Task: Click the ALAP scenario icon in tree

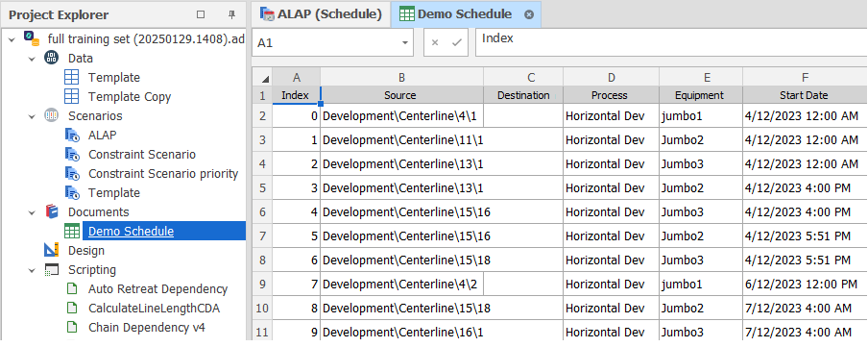Action: point(73,135)
